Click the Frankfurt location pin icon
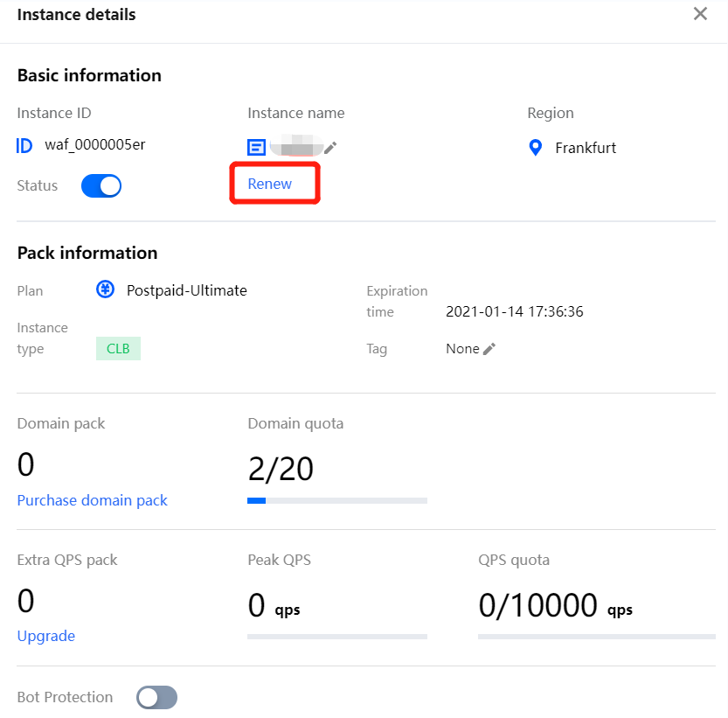The width and height of the screenshot is (728, 718). 537,148
